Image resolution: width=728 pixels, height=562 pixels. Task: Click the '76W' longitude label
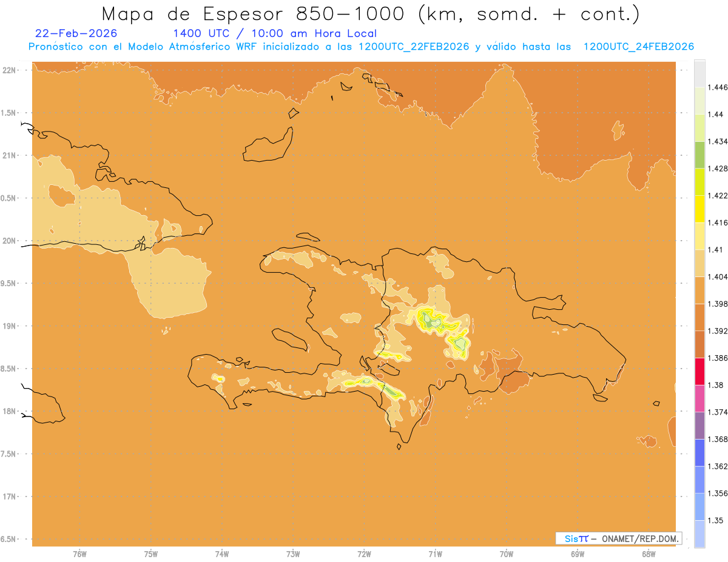79,554
